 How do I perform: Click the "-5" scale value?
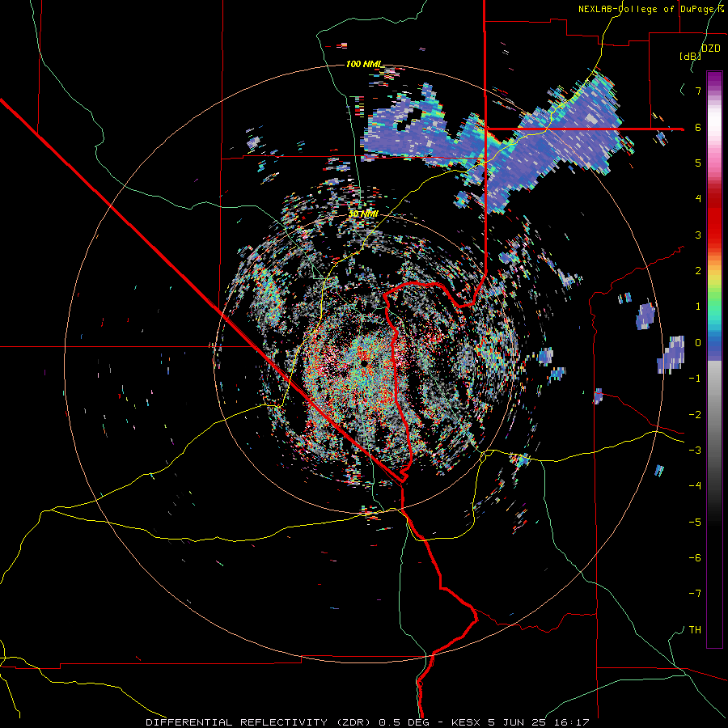(695, 523)
